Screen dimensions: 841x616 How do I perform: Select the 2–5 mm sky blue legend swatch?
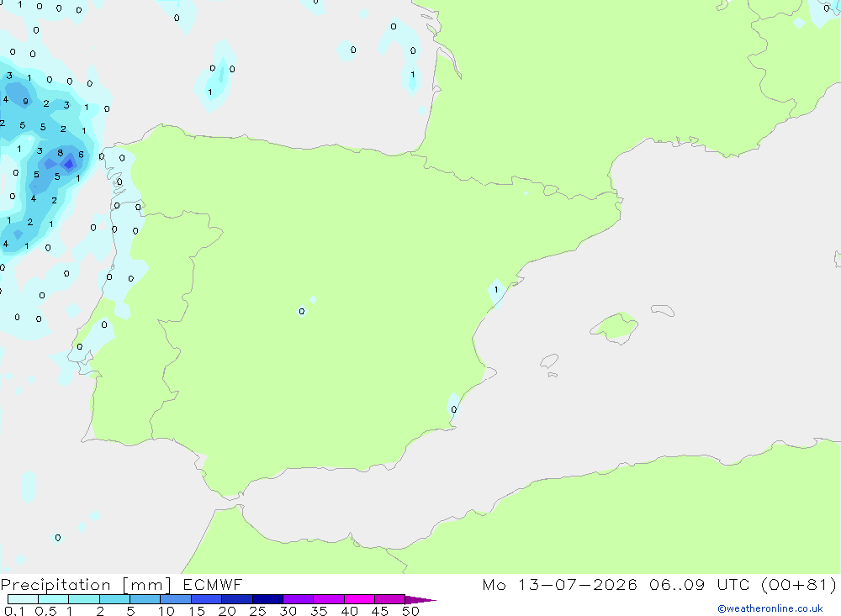[x=114, y=599]
